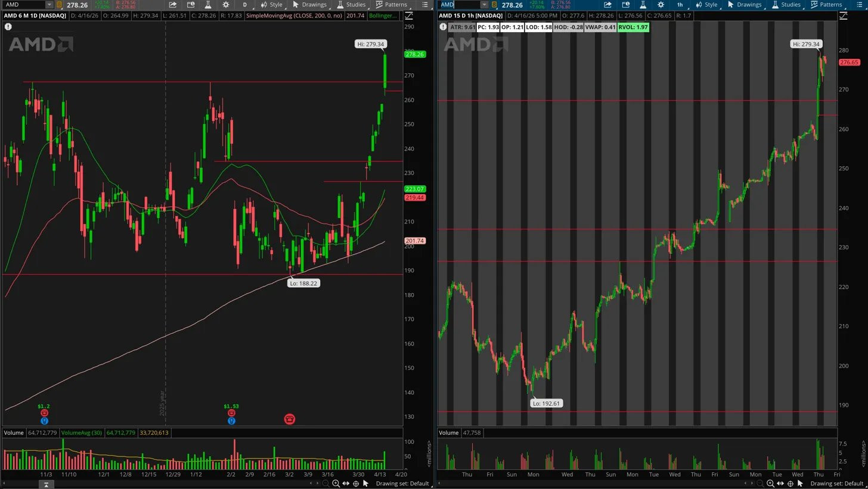Image resolution: width=868 pixels, height=489 pixels.
Task: Select the Bollinger study label on the left chart
Action: point(383,15)
